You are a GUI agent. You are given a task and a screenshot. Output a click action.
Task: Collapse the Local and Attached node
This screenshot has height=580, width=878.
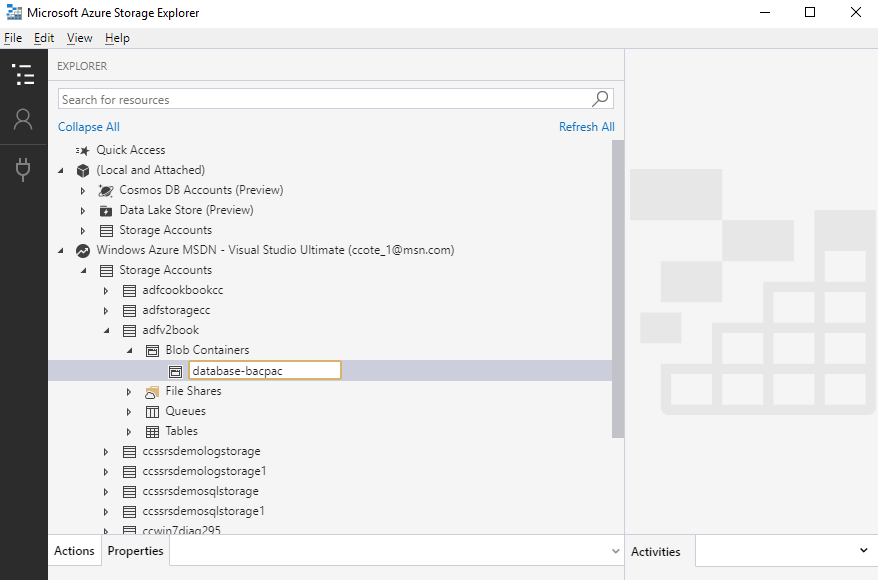pos(61,171)
